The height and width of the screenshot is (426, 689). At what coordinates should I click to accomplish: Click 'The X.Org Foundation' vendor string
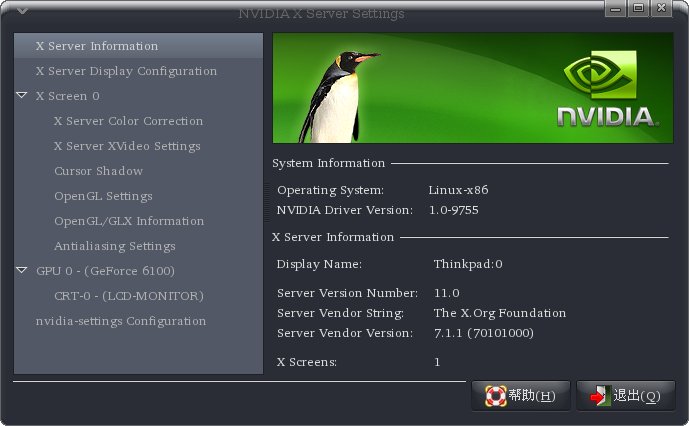coord(500,313)
